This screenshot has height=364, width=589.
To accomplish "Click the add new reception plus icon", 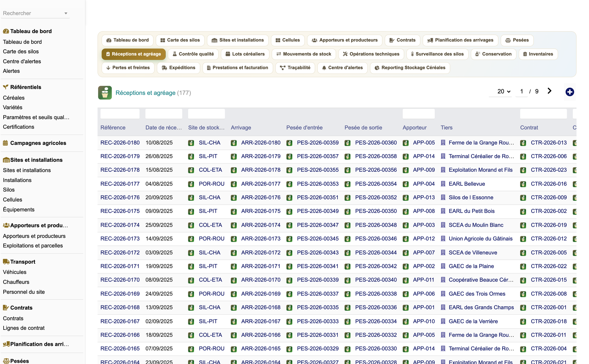I will [570, 92].
